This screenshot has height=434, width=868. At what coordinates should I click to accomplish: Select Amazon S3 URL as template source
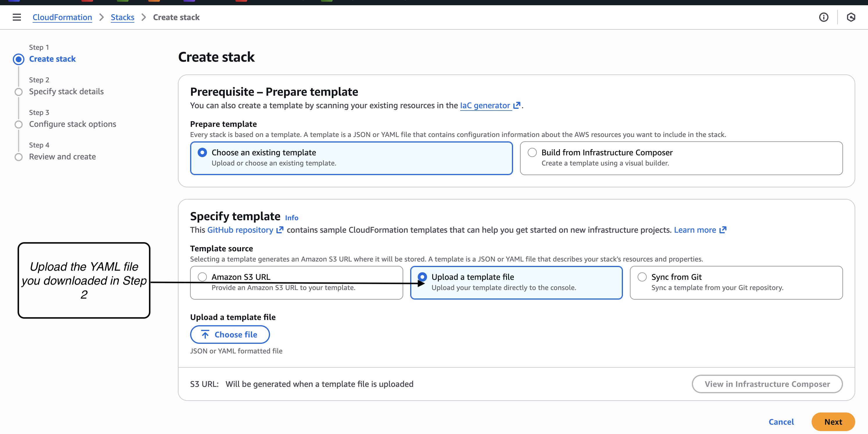pos(203,277)
